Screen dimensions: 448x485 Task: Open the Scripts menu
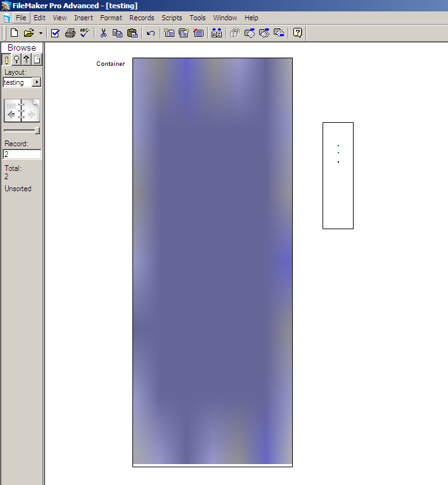click(172, 18)
